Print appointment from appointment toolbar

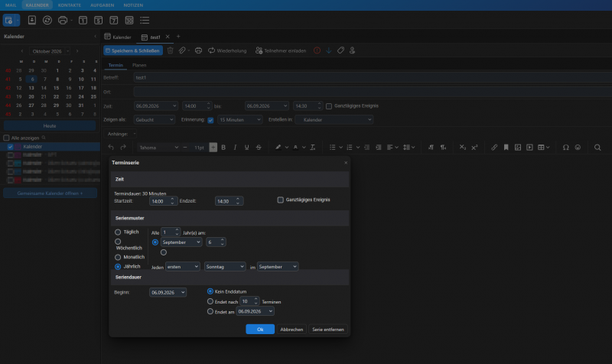coord(198,50)
